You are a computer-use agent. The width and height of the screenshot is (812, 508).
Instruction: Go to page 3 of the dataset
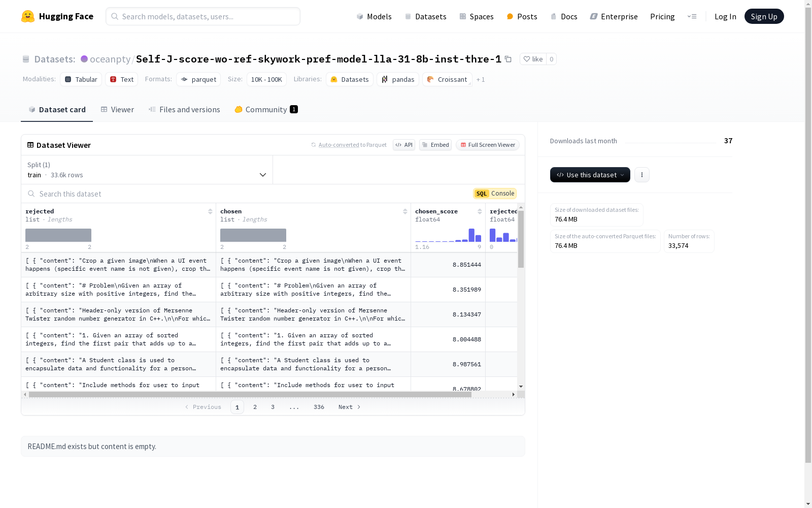273,407
